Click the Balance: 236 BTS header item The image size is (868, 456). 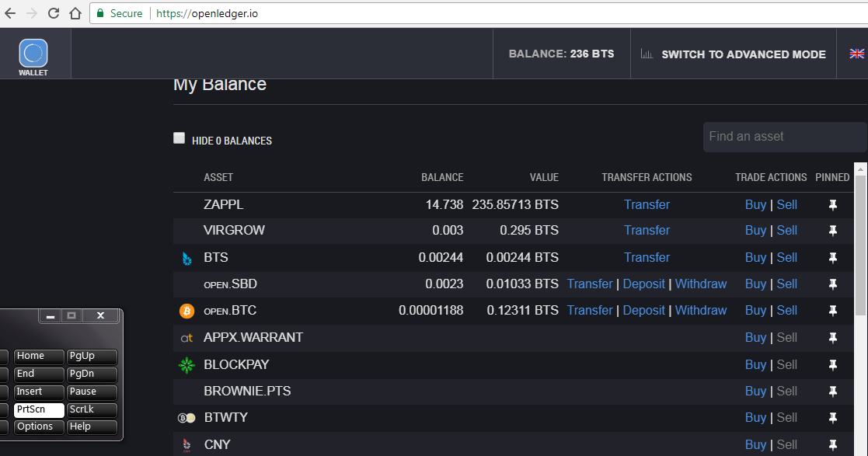(561, 54)
